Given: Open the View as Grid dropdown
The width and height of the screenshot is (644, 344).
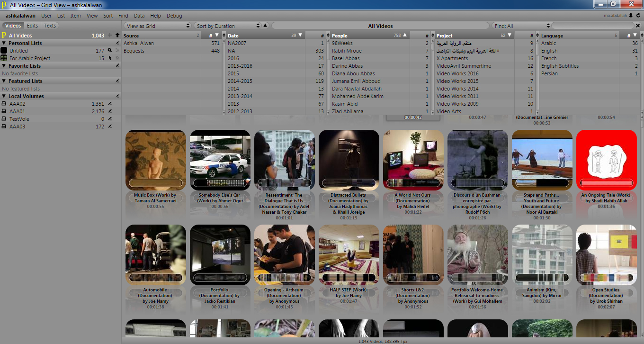Looking at the screenshot, I should [157, 26].
